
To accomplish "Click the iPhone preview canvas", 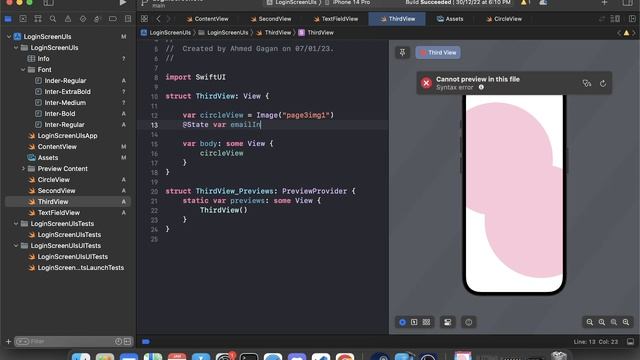I will 514,194.
